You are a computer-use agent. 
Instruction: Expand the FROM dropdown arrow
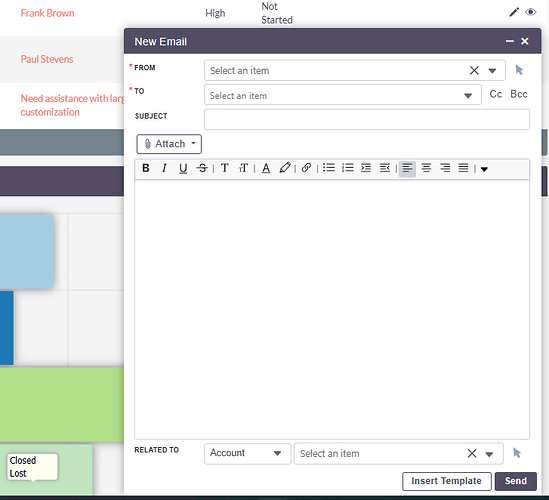coord(492,71)
